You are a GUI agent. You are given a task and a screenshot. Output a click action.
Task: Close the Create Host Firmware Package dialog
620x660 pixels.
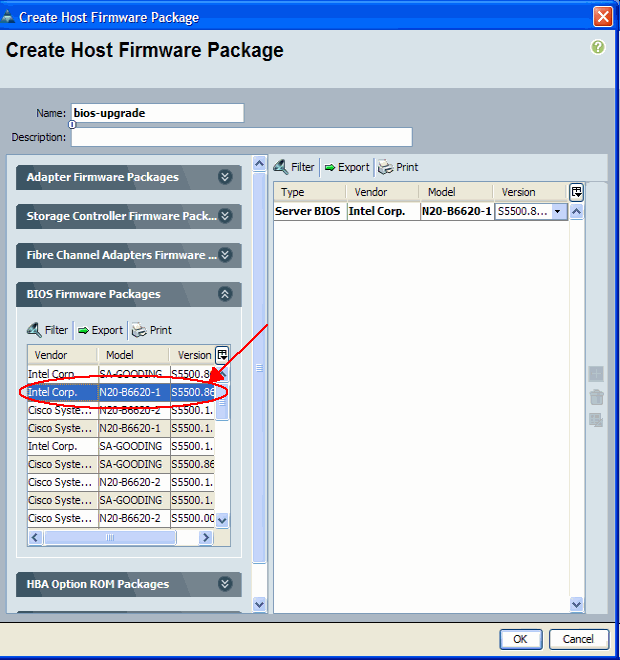point(602,17)
